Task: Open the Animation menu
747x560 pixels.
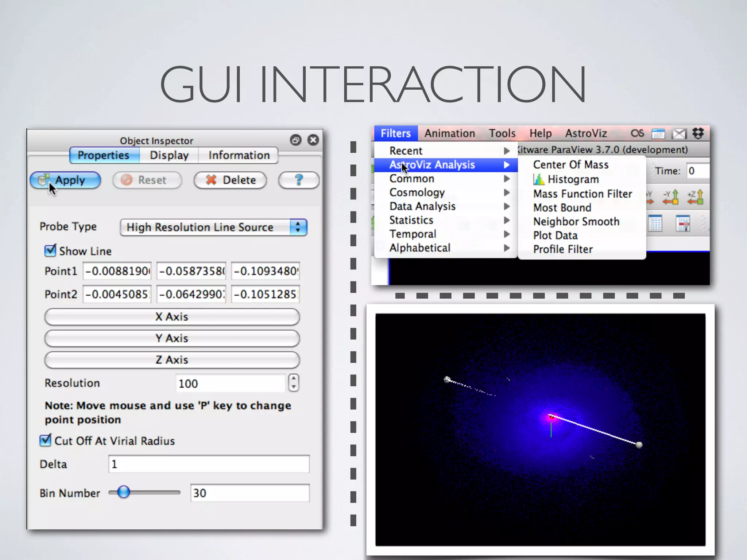Action: tap(450, 133)
